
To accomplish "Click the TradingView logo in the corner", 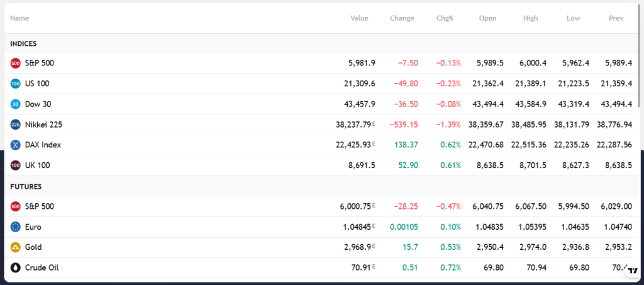I will pos(633,271).
